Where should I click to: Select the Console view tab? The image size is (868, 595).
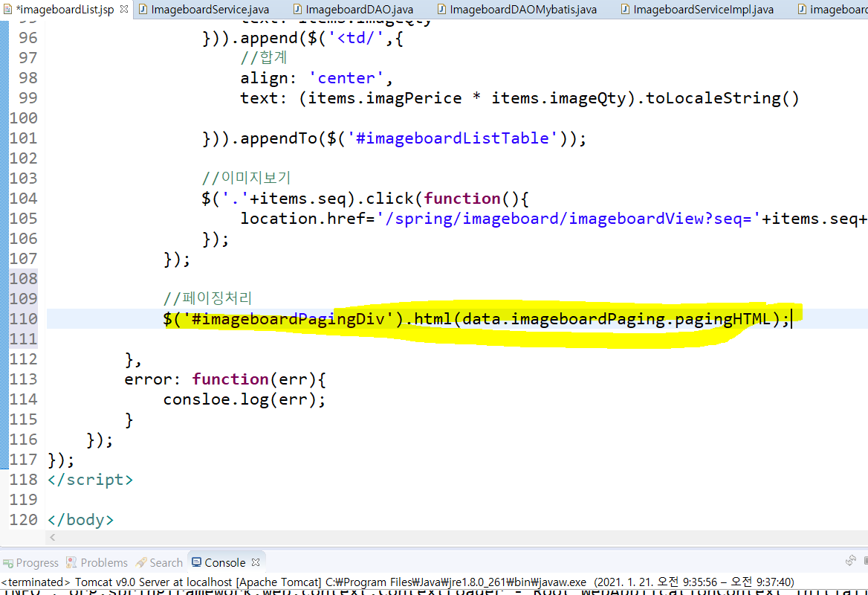(224, 563)
